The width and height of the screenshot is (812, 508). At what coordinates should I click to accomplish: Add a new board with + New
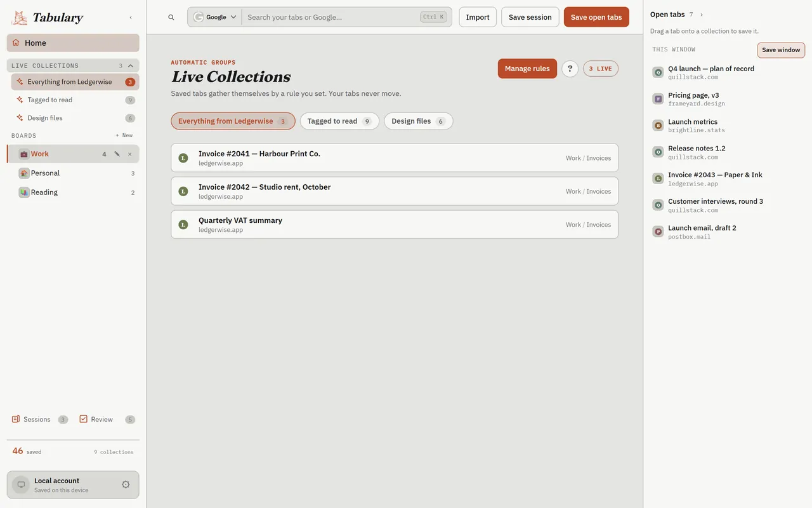tap(124, 135)
